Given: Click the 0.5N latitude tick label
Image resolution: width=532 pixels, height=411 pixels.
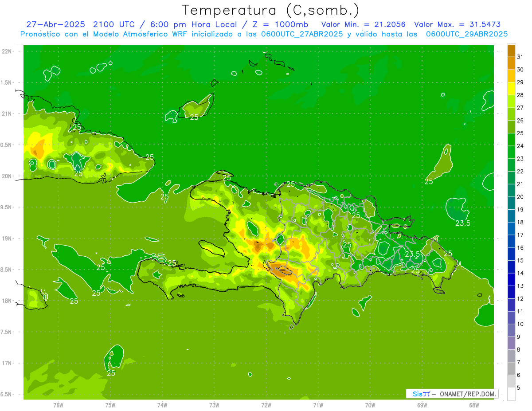Looking at the screenshot, I should click(x=7, y=145).
